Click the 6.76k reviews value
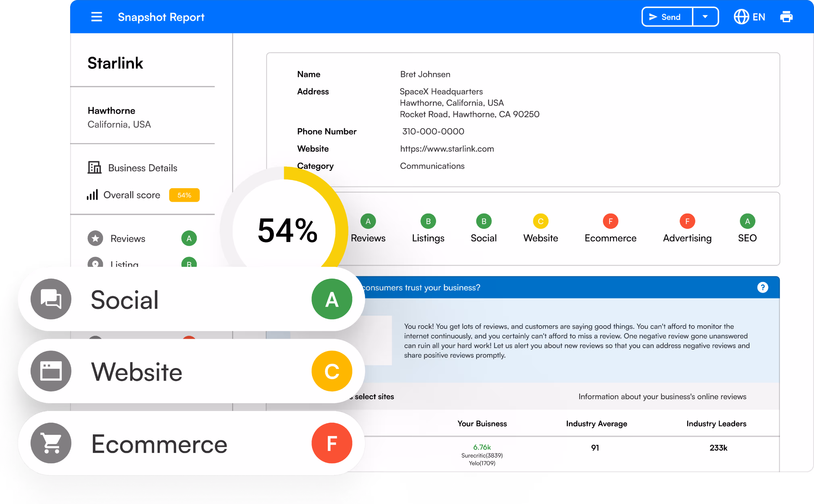 tap(482, 447)
